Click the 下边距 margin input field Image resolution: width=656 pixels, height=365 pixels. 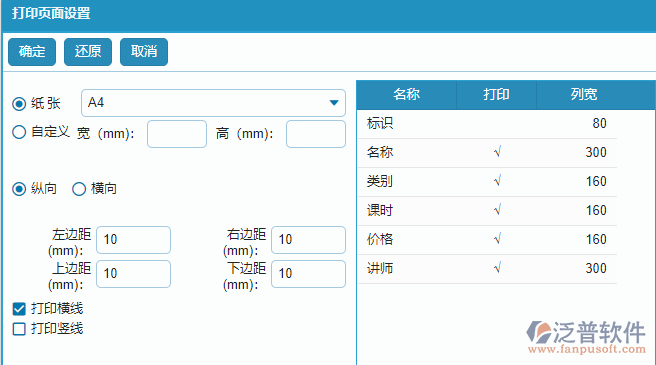pyautogui.click(x=308, y=274)
